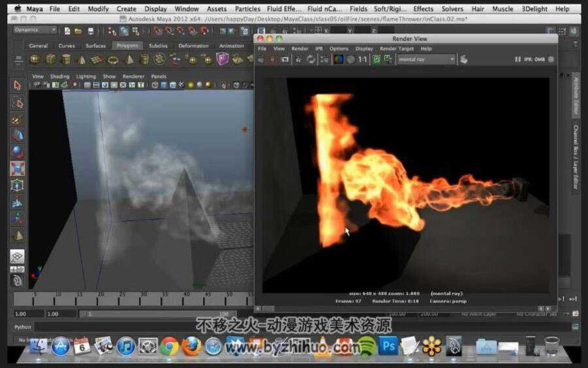
Task: Click frame 30 on the time slider
Action: click(x=144, y=299)
